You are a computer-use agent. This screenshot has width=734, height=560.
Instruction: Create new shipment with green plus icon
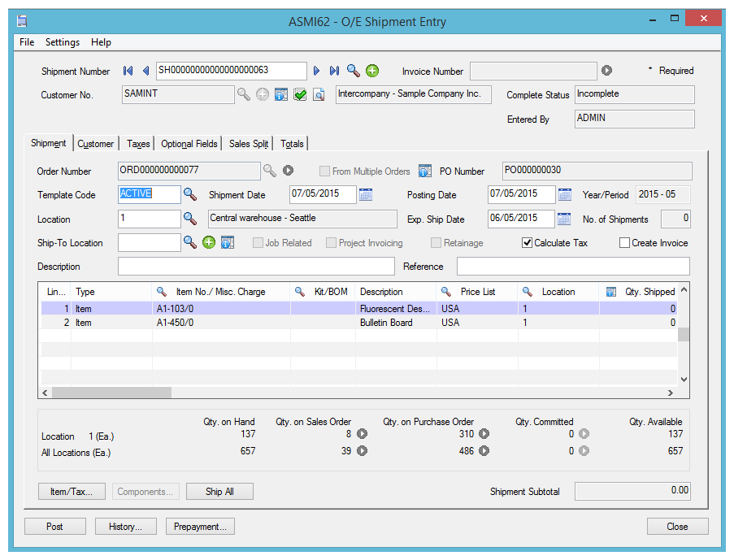click(x=372, y=72)
